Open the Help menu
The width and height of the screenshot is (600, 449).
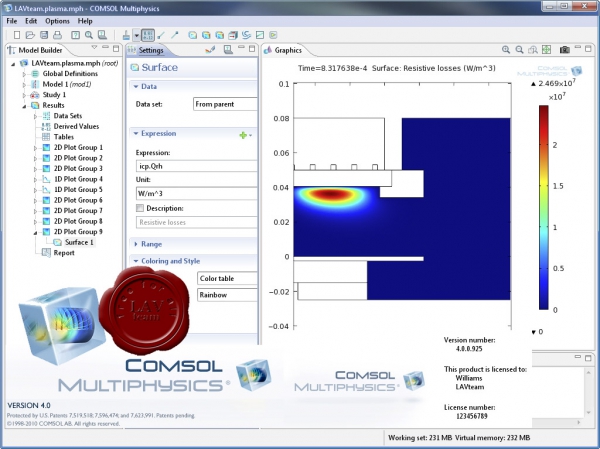pos(85,21)
